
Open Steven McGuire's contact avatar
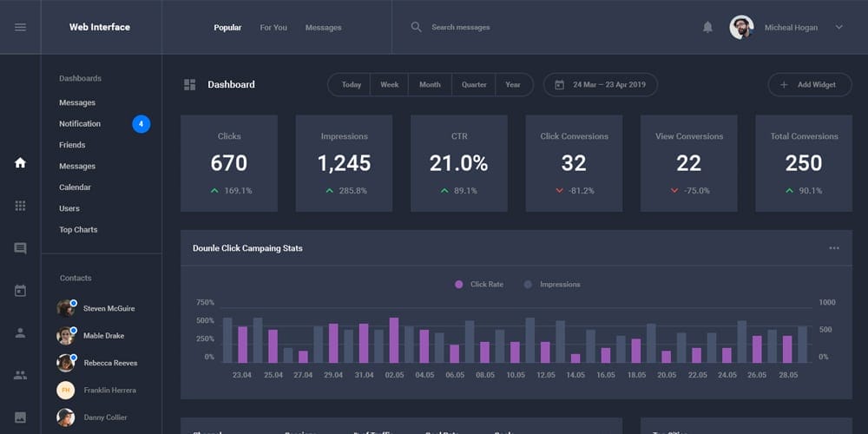click(66, 308)
